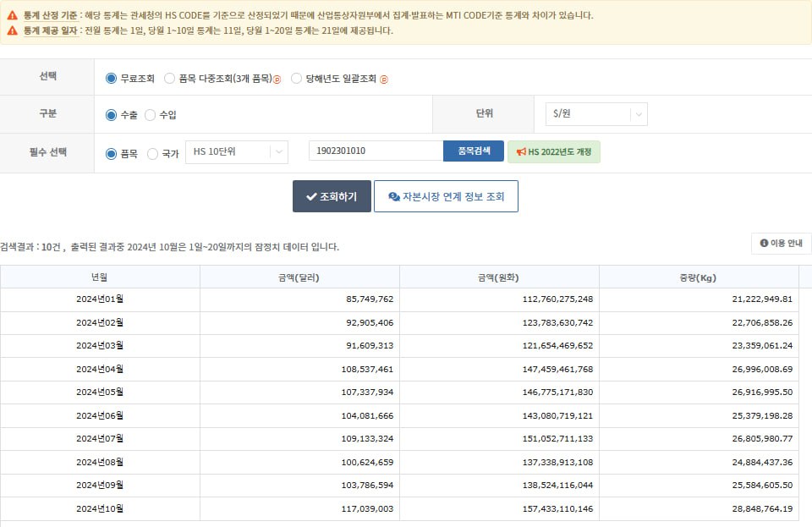
Task: Select the 2024년02월 row cell
Action: pyautogui.click(x=100, y=322)
